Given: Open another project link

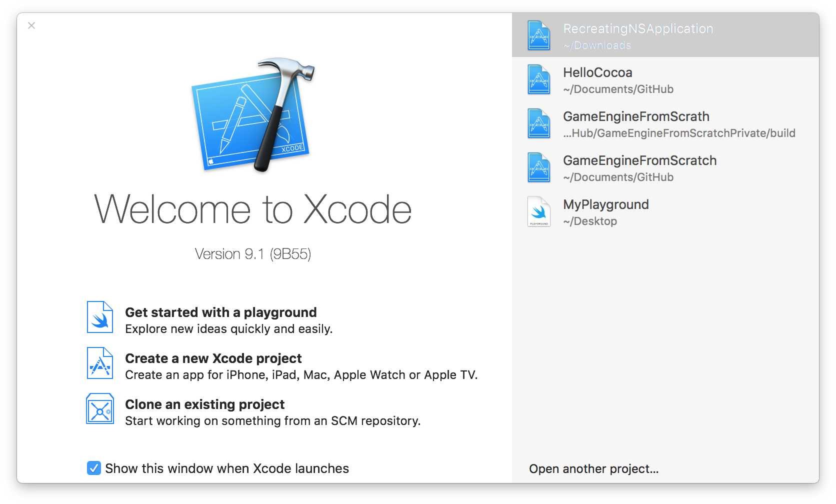Looking at the screenshot, I should (x=593, y=468).
